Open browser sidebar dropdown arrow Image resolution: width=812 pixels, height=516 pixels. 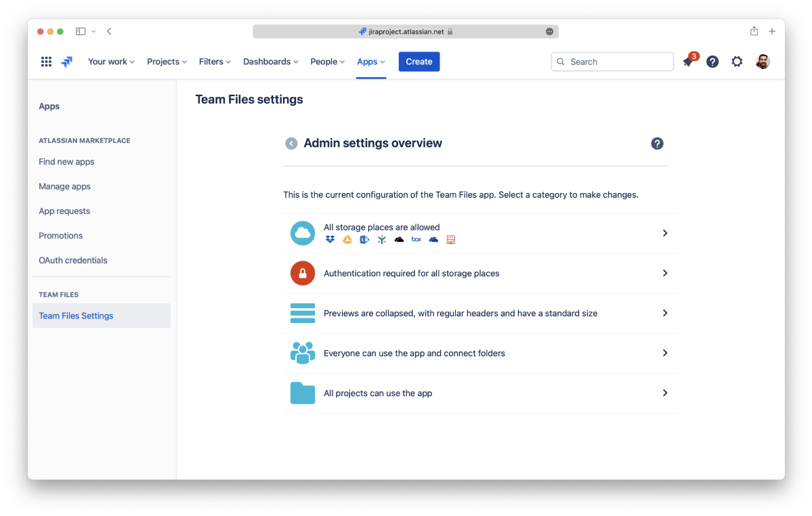click(93, 32)
